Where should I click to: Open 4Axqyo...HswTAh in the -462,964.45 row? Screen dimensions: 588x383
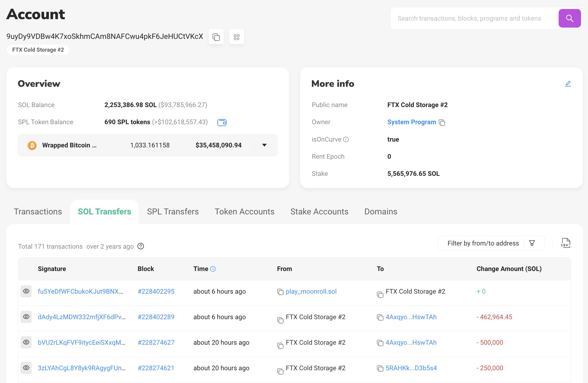click(411, 317)
